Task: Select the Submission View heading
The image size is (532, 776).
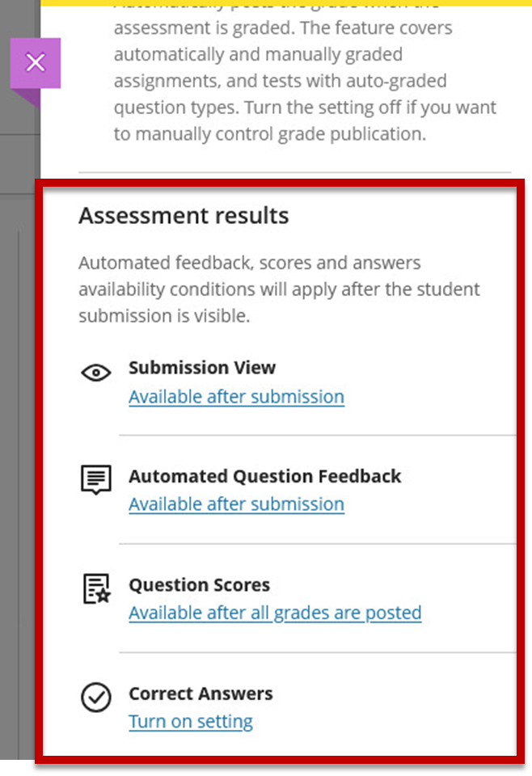Action: pos(202,368)
